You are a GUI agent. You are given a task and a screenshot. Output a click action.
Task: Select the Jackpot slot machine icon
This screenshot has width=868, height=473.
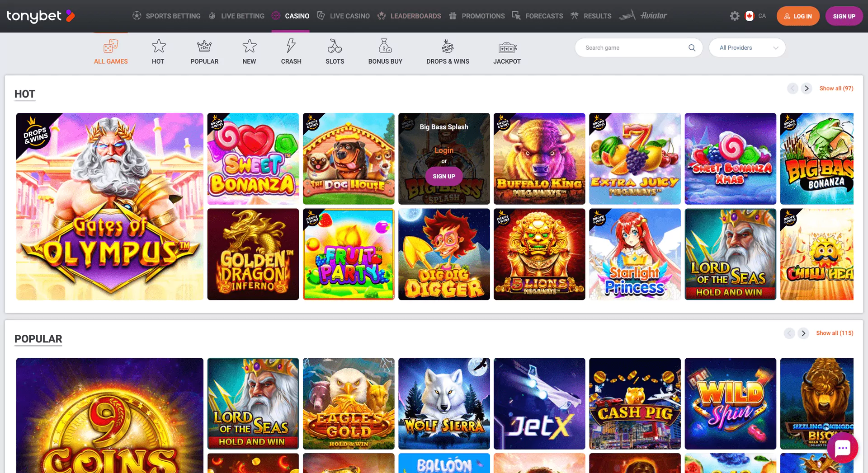(507, 47)
